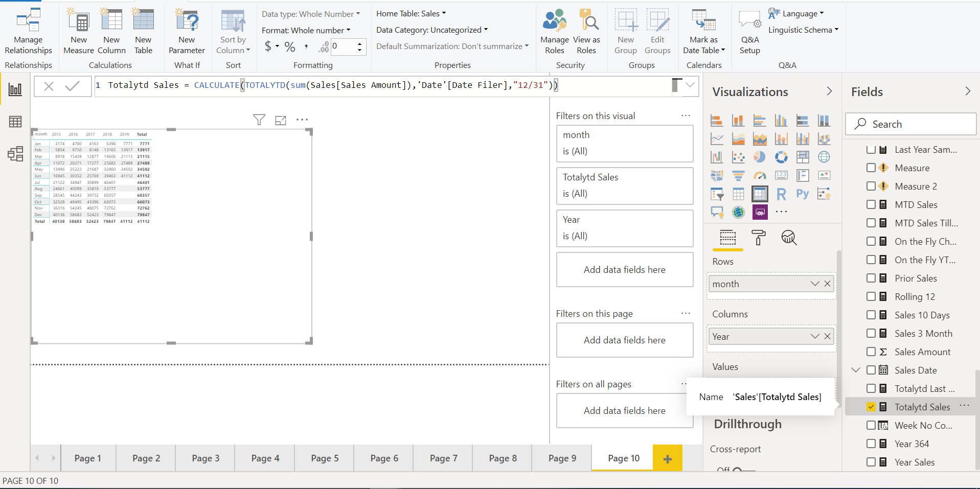Open the Analytics magnifier tab
Image resolution: width=980 pixels, height=489 pixels.
tap(789, 238)
